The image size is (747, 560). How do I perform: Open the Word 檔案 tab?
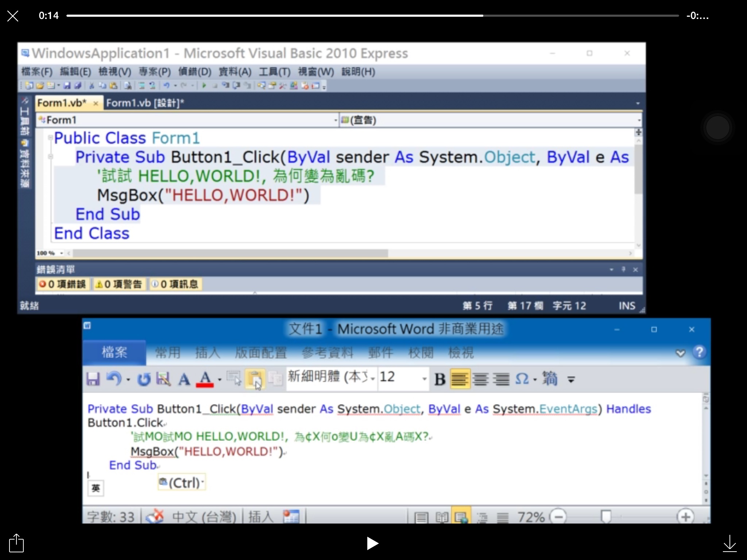(x=114, y=353)
